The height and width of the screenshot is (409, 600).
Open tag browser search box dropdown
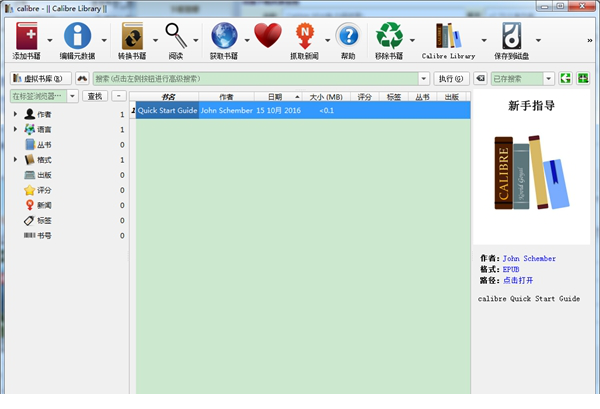73,96
